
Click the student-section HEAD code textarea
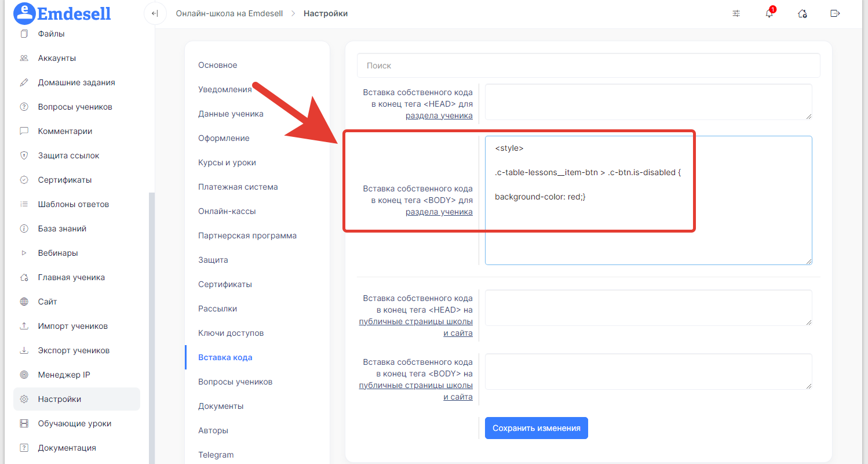point(648,102)
